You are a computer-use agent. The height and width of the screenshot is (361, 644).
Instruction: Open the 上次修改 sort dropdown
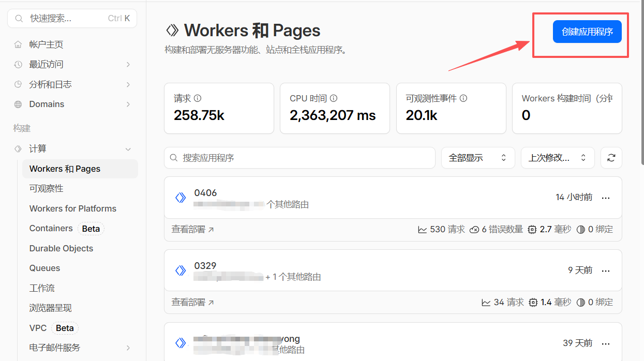point(558,158)
